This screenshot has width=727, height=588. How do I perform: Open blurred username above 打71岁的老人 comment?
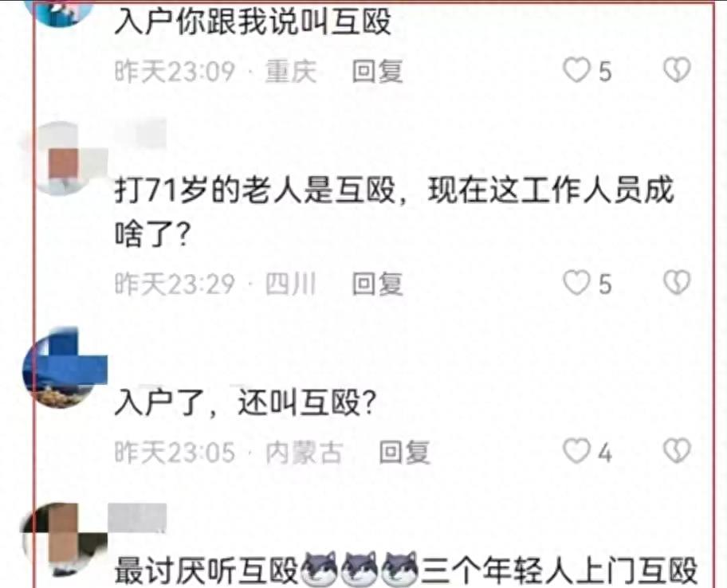pos(140,132)
